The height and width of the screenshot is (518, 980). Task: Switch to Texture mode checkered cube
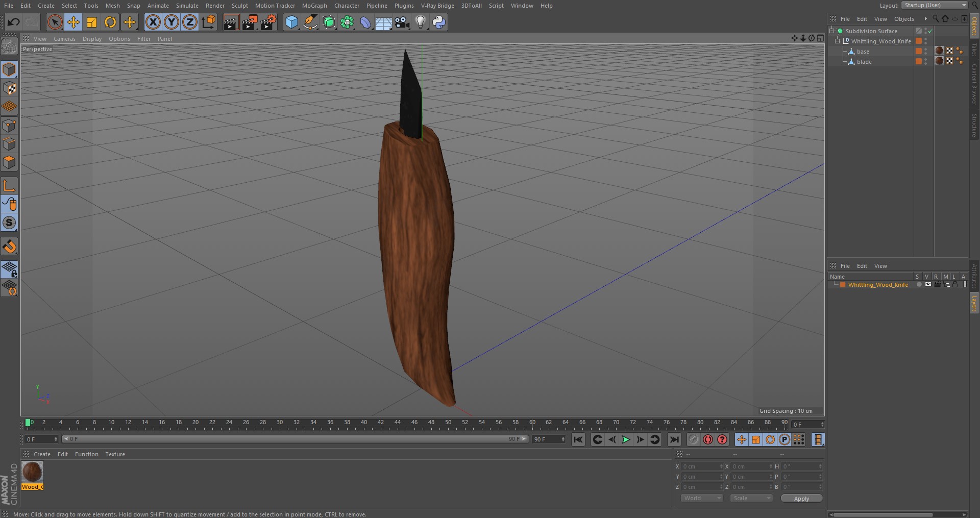point(9,88)
